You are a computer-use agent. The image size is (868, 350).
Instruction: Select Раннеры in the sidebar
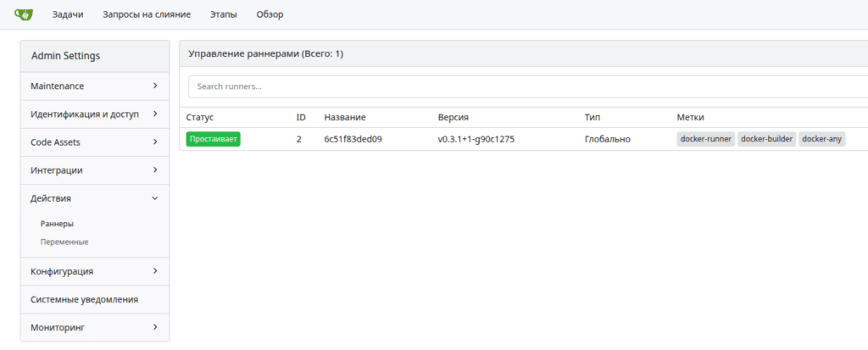pyautogui.click(x=57, y=224)
